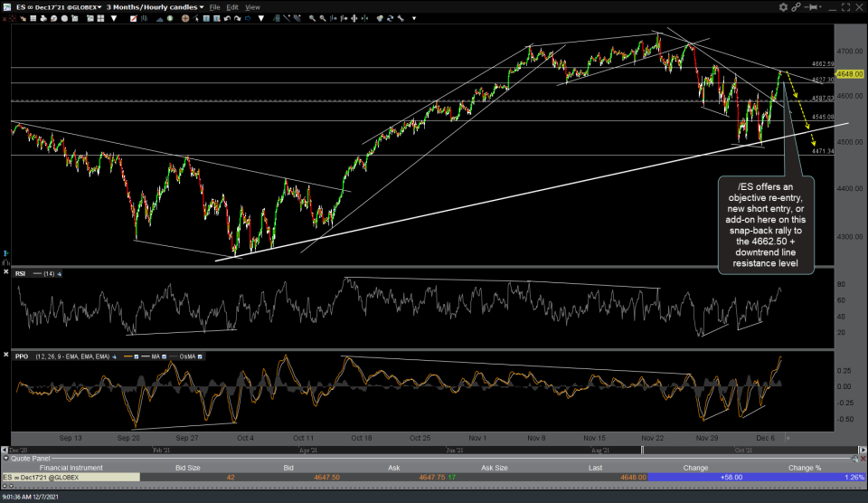Click the Last value 4648.00 cell
The height and width of the screenshot is (503, 868).
click(x=633, y=477)
